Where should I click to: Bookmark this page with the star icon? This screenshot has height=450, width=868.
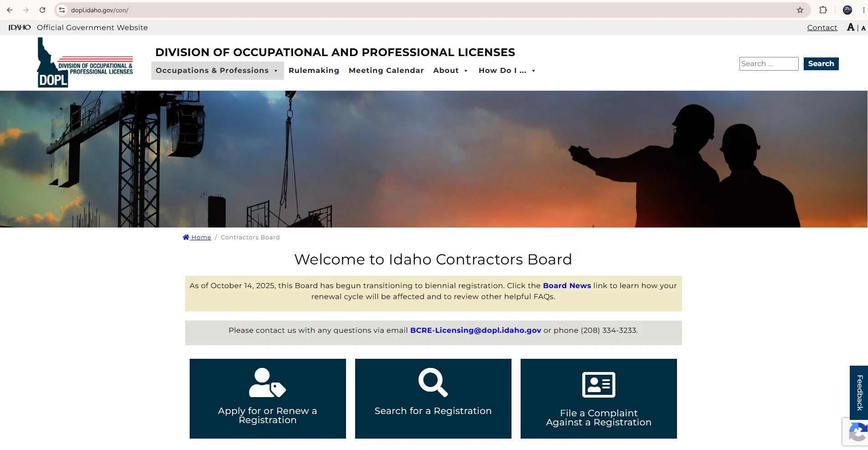pos(800,10)
